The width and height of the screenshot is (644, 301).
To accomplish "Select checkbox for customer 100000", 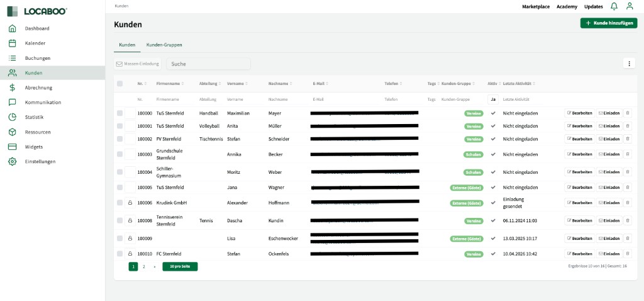I will 120,113.
